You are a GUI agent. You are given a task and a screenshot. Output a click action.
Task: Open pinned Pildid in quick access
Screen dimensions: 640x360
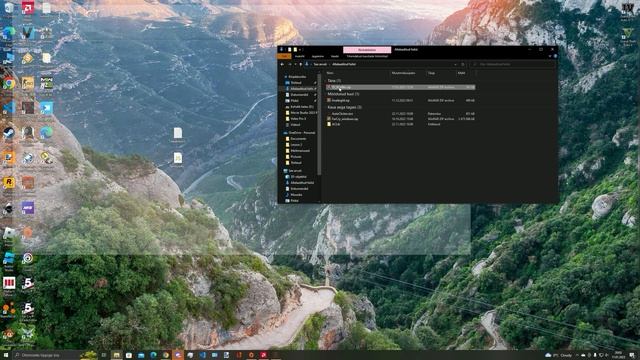click(294, 100)
